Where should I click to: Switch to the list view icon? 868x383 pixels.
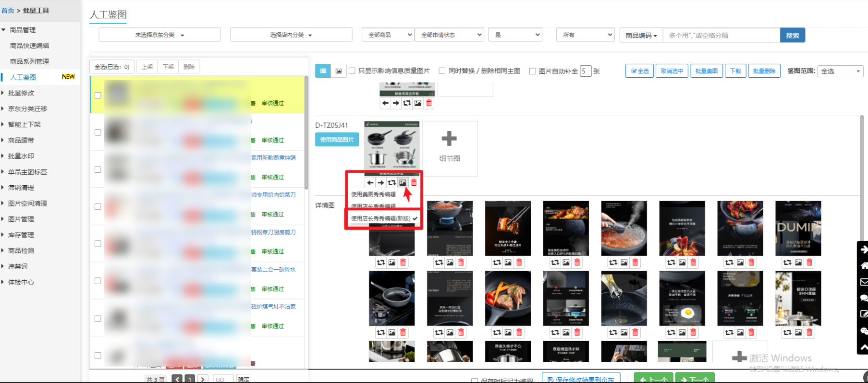[x=323, y=71]
